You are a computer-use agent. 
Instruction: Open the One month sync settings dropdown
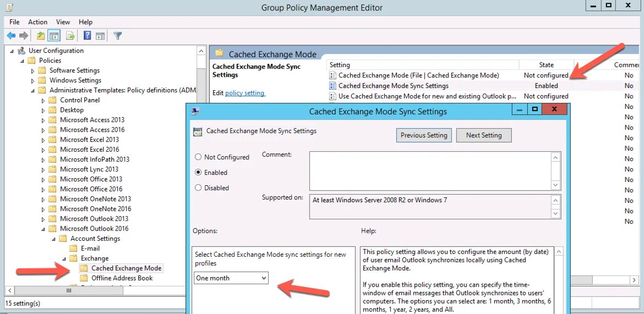pyautogui.click(x=231, y=278)
